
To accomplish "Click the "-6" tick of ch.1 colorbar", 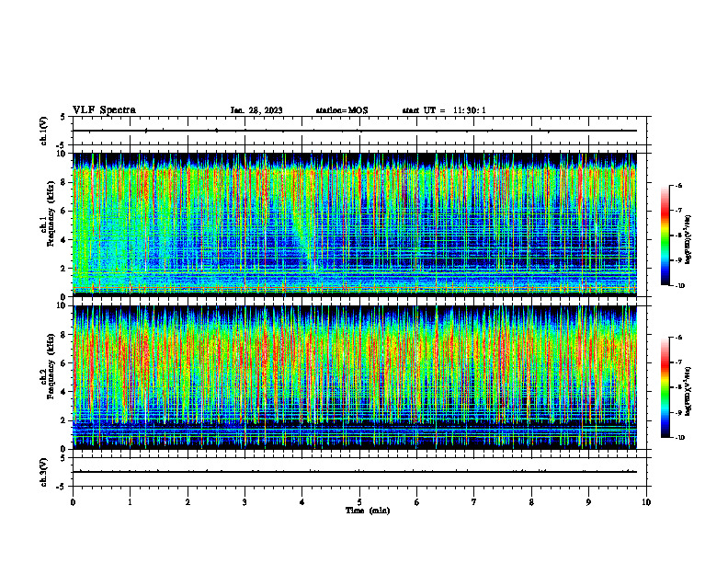I will pyautogui.click(x=678, y=185).
